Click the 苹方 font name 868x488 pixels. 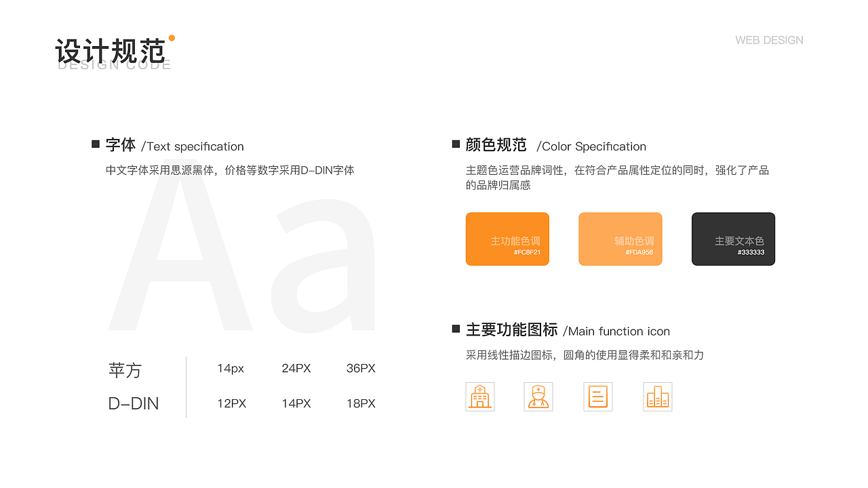coord(125,371)
